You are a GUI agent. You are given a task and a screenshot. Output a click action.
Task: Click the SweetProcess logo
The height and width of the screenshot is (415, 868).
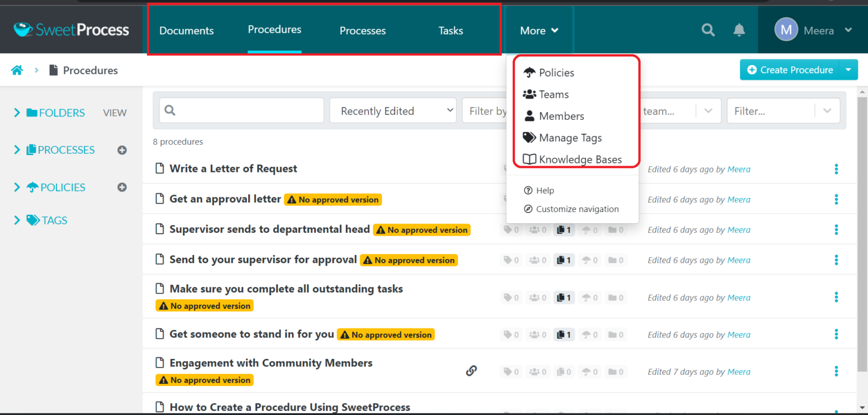click(x=72, y=30)
